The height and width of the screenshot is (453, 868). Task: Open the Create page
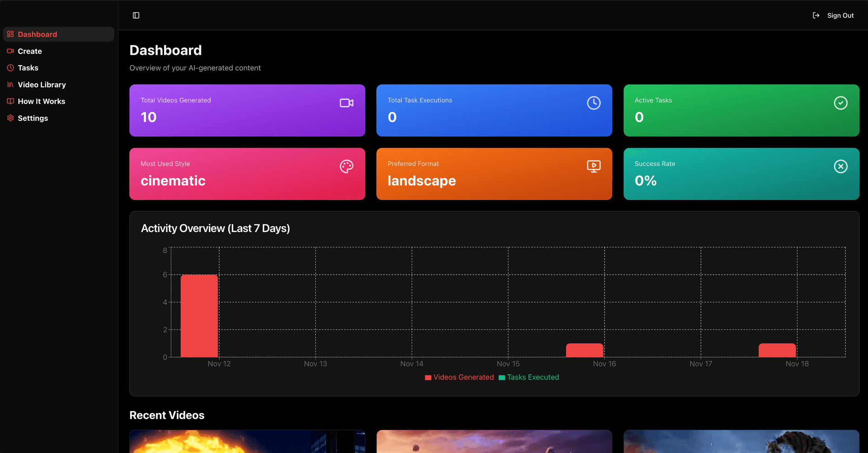tap(30, 51)
